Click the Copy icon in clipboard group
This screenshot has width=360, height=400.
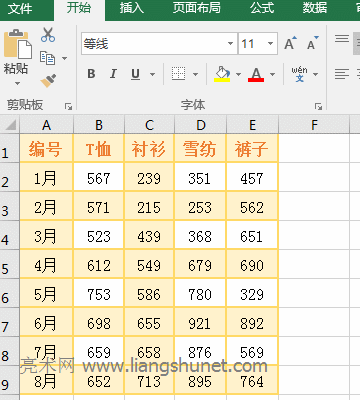click(47, 58)
